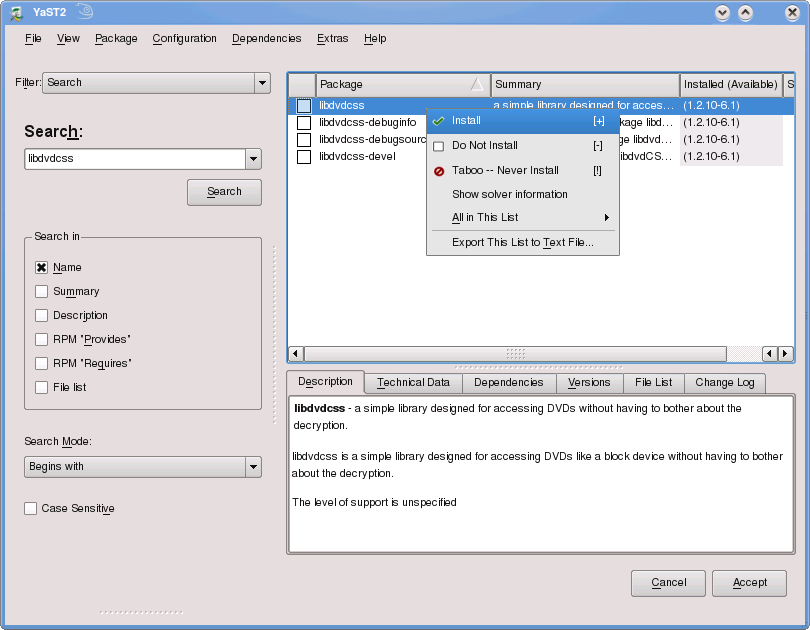Open the View menu
810x630 pixels.
click(x=68, y=39)
